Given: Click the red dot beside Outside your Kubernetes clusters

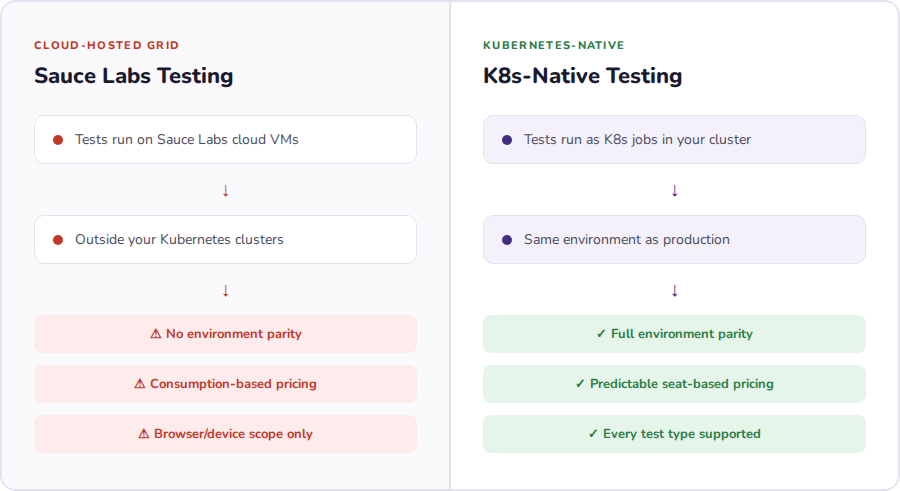Looking at the screenshot, I should 58,240.
